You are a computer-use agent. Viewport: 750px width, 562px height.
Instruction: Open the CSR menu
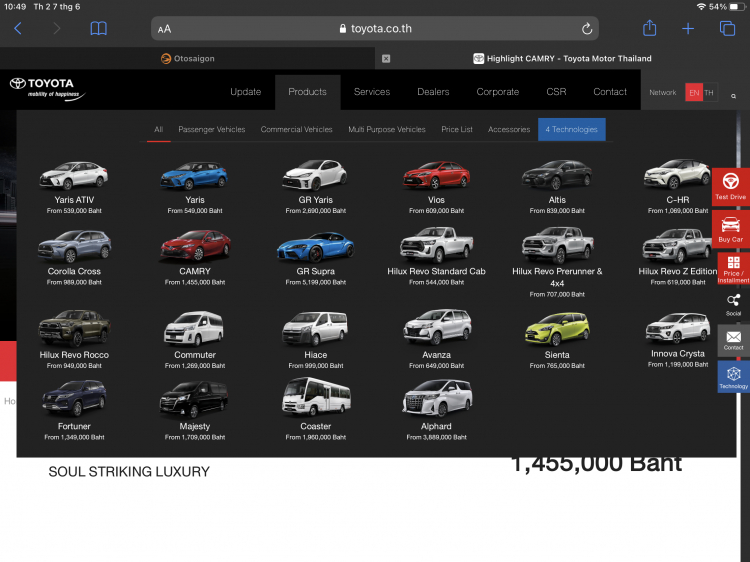click(x=556, y=91)
